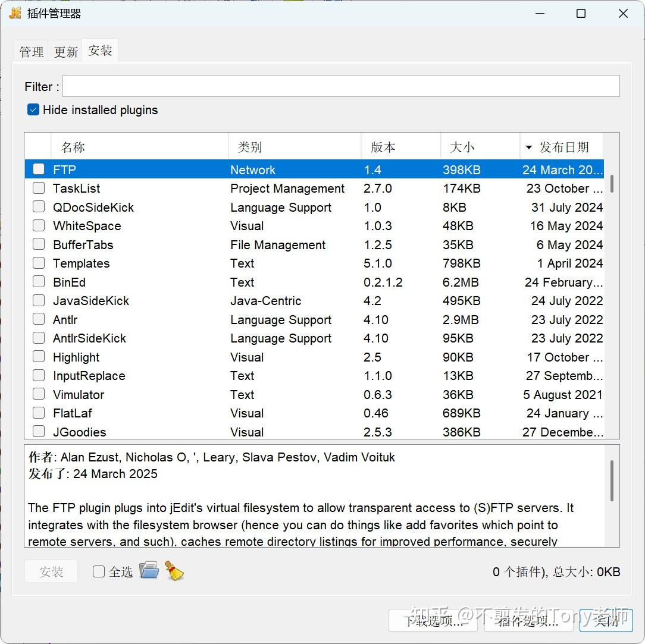
Task: Tick the FTP plugin checkbox
Action: (x=39, y=169)
